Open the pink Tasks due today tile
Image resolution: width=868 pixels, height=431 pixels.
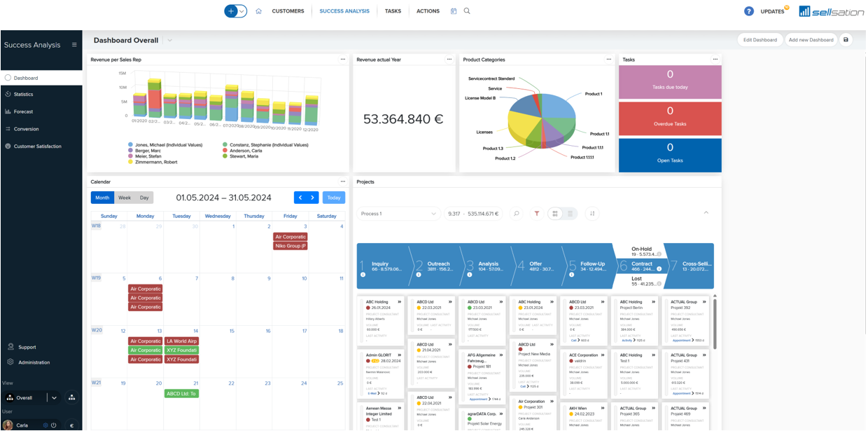coord(670,82)
